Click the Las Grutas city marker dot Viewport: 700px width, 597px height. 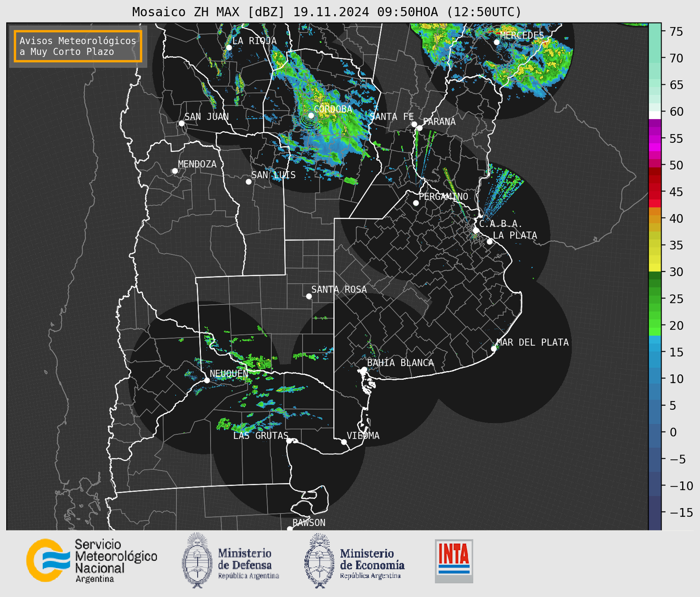click(x=289, y=440)
